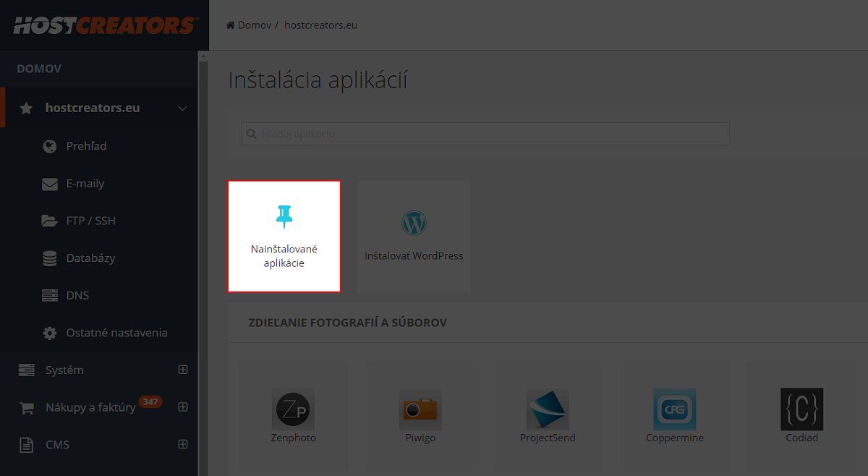Click the Systém server icon
This screenshot has height=476, width=868.
[27, 370]
